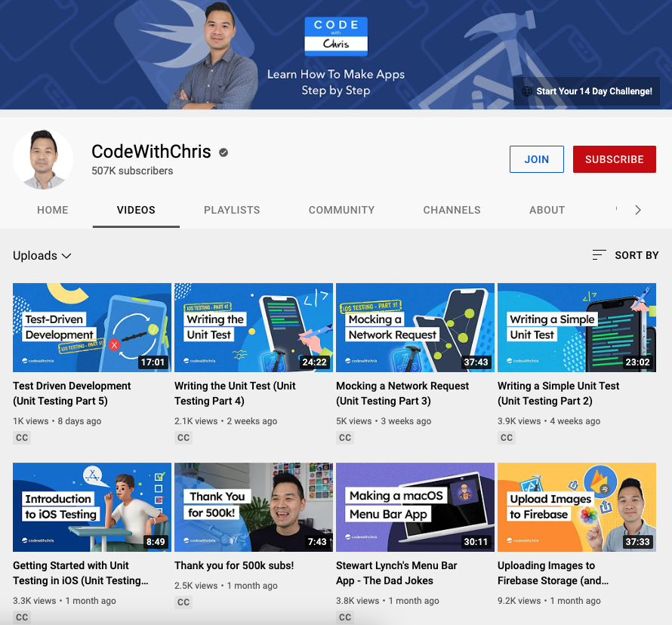
Task: Open the Channels tab
Action: click(x=452, y=210)
